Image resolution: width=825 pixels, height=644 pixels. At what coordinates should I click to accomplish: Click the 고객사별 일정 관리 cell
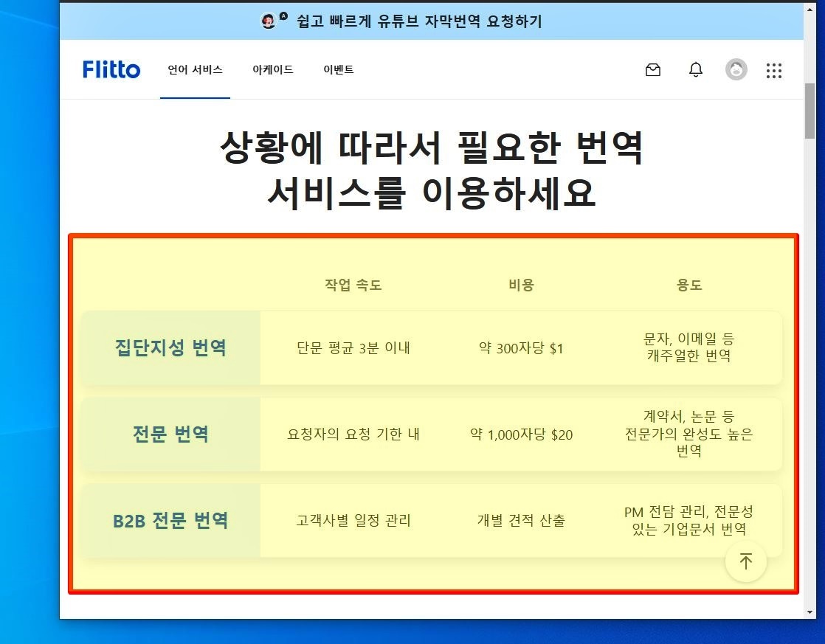click(353, 520)
